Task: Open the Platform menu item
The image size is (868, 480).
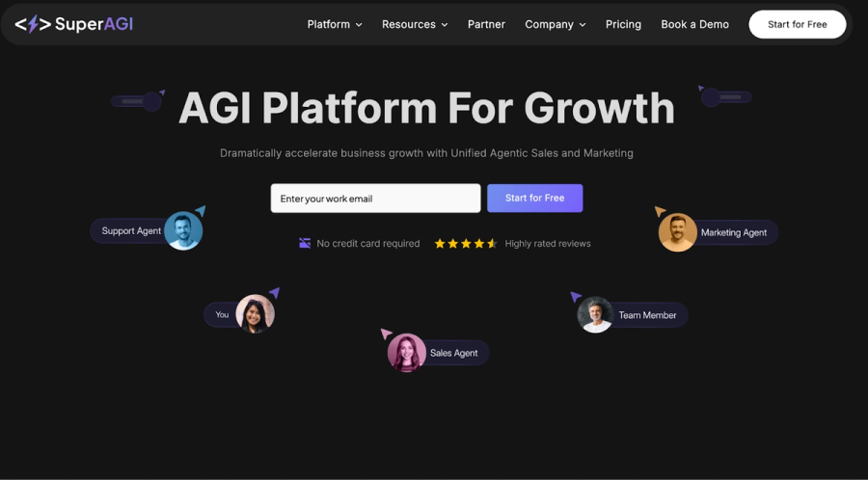Action: [328, 24]
